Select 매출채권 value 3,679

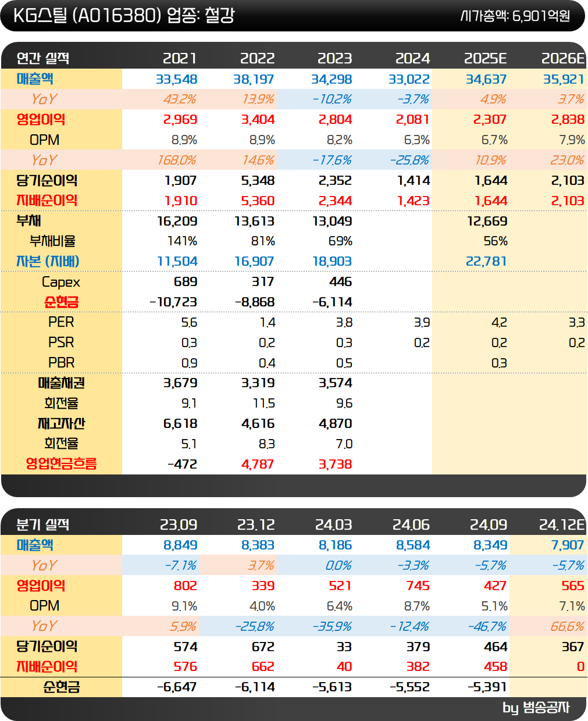click(x=180, y=383)
